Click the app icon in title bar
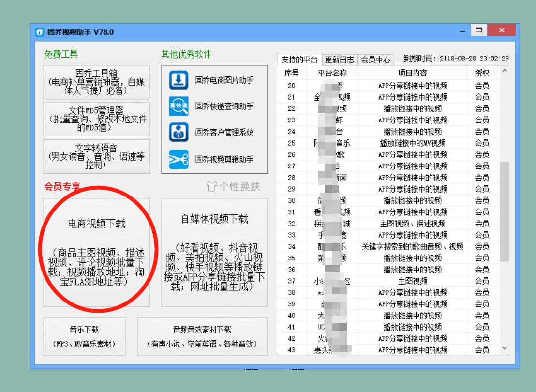536x392 pixels. pyautogui.click(x=40, y=32)
